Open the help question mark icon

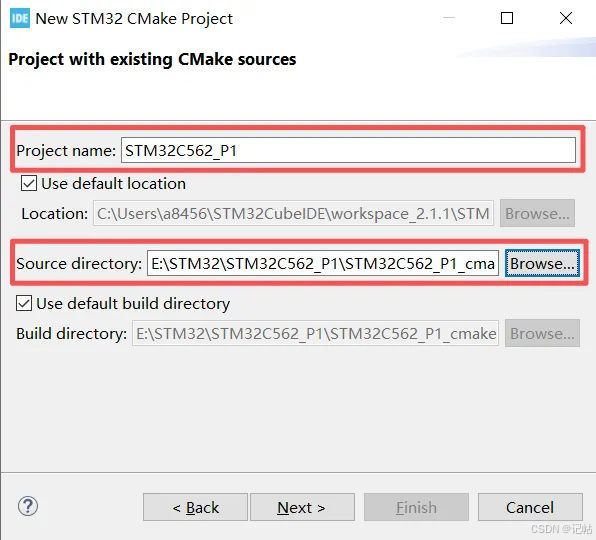tap(28, 506)
